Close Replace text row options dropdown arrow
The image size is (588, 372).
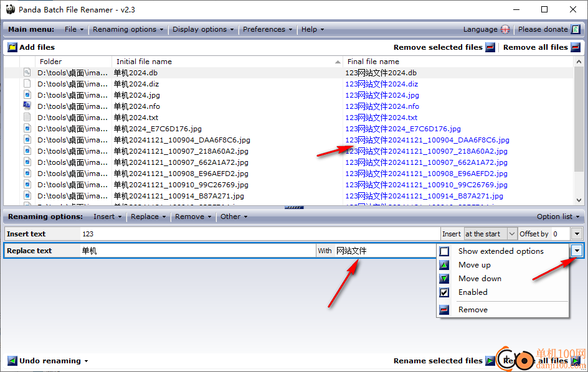[577, 251]
